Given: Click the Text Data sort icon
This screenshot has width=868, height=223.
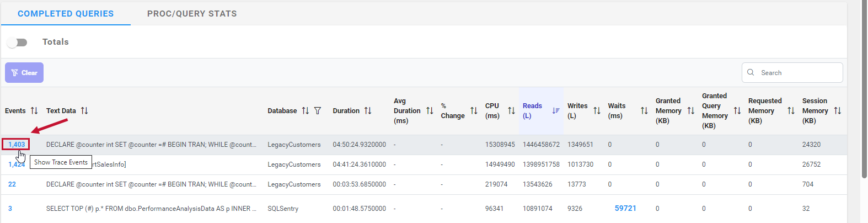Looking at the screenshot, I should [84, 111].
